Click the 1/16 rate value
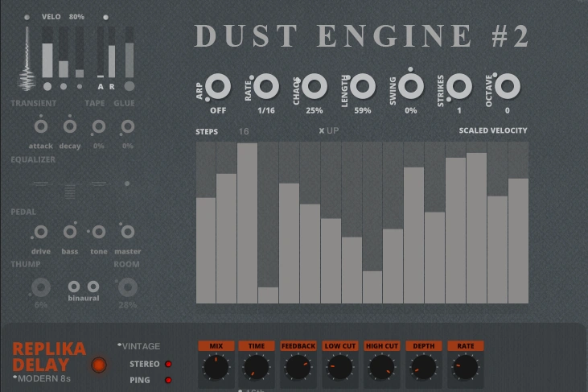The width and height of the screenshot is (588, 392). [266, 110]
